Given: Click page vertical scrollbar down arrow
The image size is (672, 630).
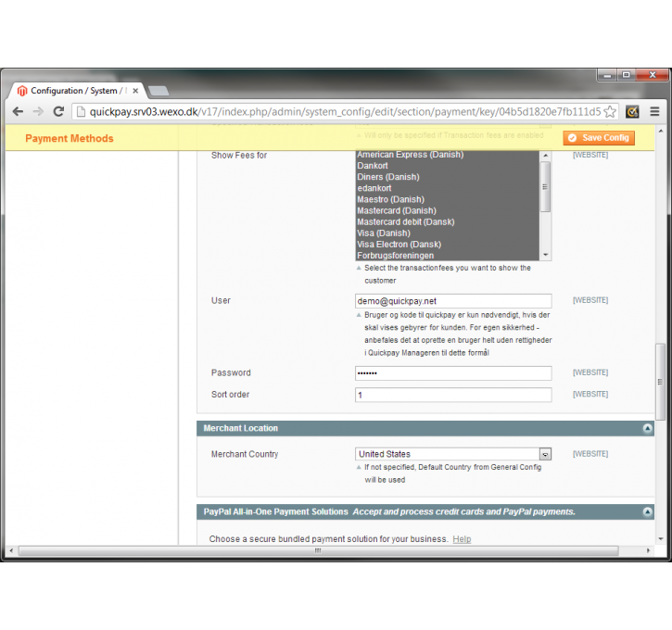Looking at the screenshot, I should pyautogui.click(x=661, y=539).
